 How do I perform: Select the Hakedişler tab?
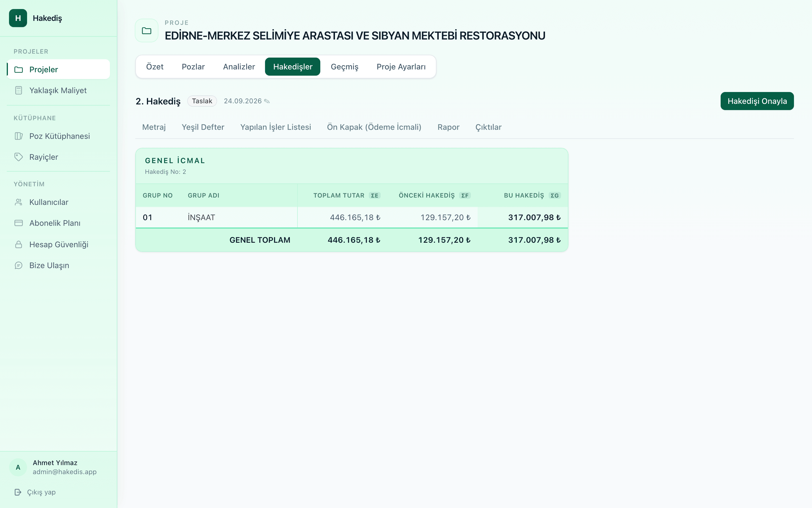(x=293, y=67)
